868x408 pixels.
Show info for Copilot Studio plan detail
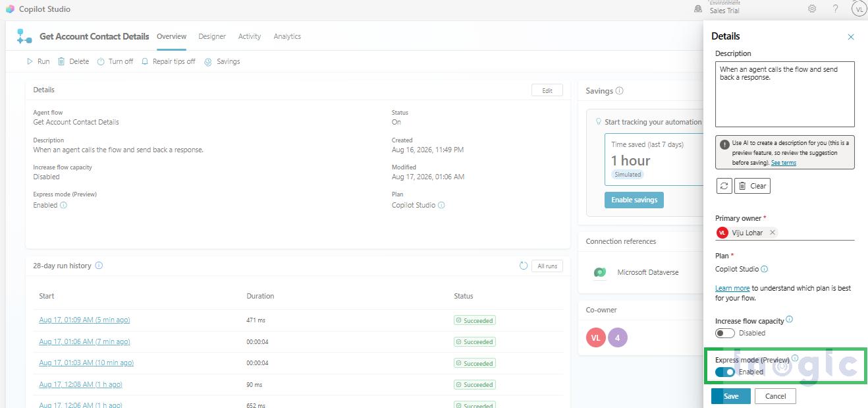(442, 205)
